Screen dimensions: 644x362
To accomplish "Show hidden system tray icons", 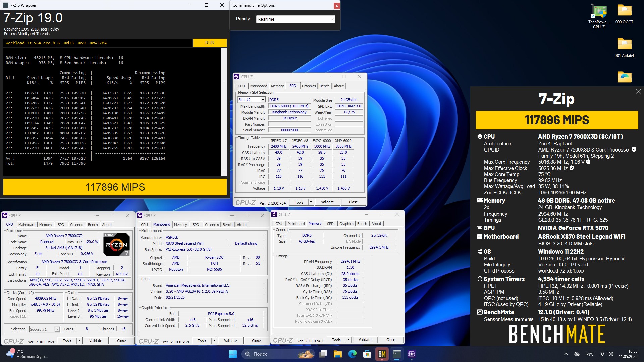I will click(566, 354).
